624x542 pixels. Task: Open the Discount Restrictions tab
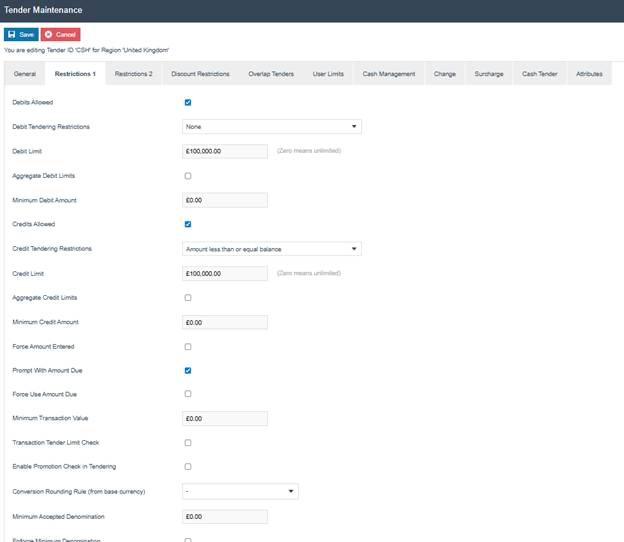tap(200, 74)
